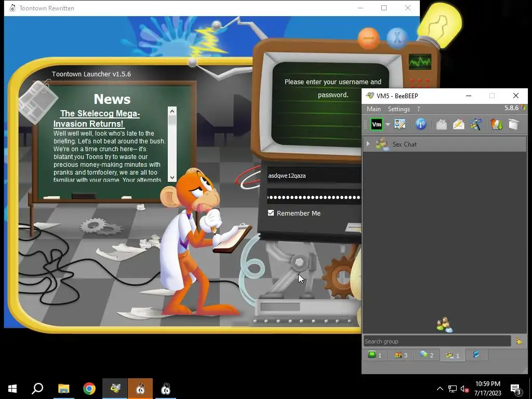Open the Main menu in BeeBEEP

(374, 109)
